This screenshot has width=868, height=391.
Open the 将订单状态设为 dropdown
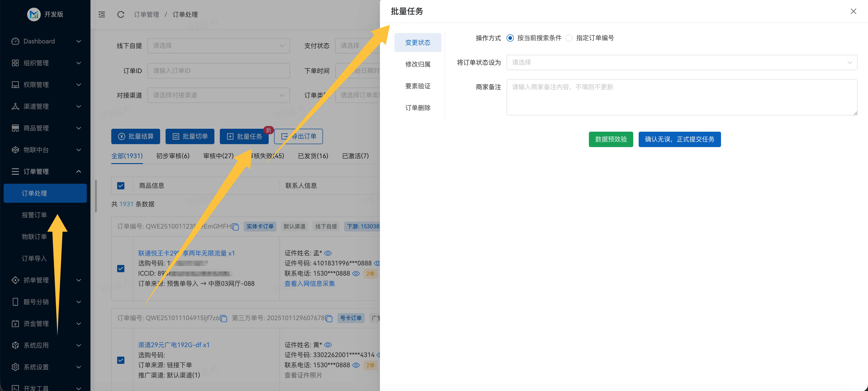(682, 62)
